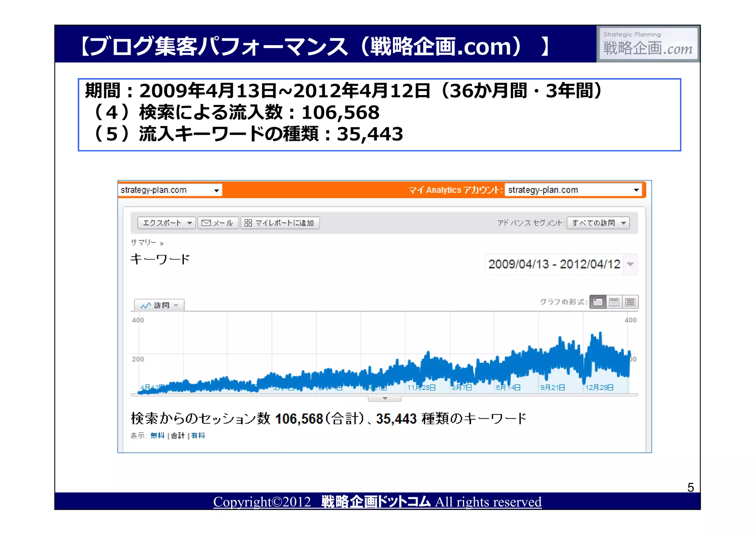
Task: Click the メール email button
Action: pos(218,223)
